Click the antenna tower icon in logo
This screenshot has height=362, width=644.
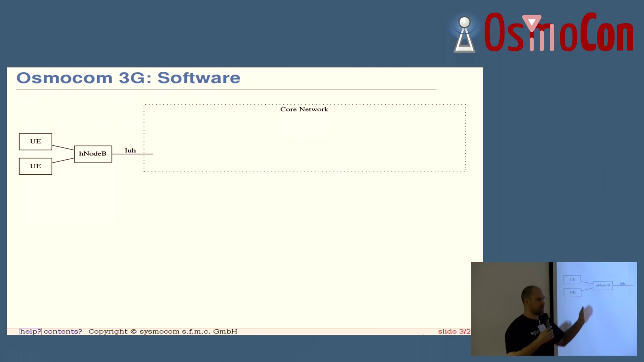point(465,35)
